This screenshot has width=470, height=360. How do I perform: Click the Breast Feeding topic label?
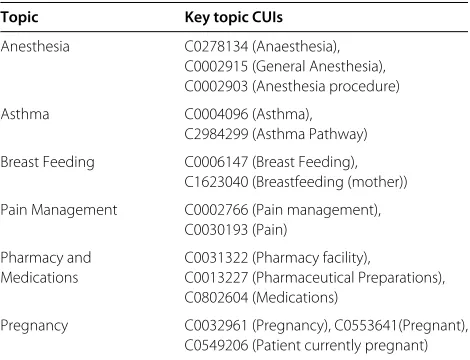tap(48, 162)
